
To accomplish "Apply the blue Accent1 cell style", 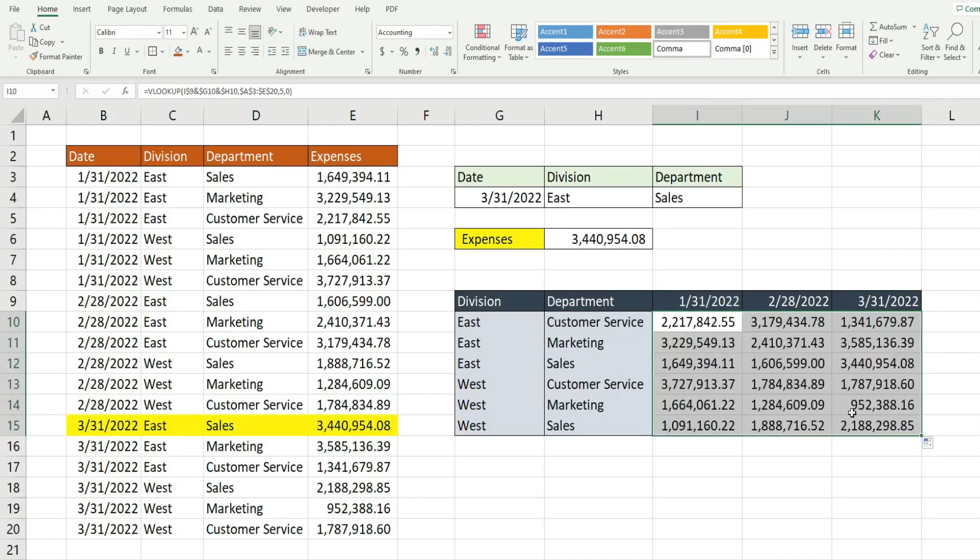I will coord(565,32).
